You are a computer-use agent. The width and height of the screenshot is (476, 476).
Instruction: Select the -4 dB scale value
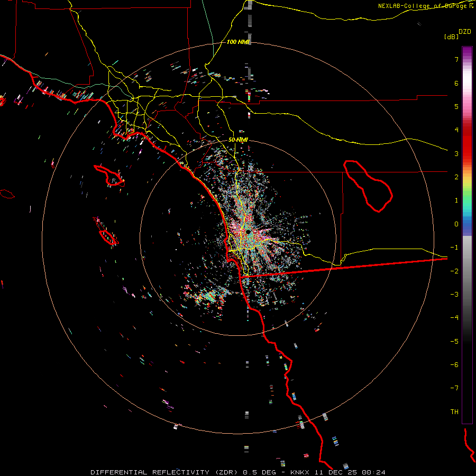click(x=454, y=318)
